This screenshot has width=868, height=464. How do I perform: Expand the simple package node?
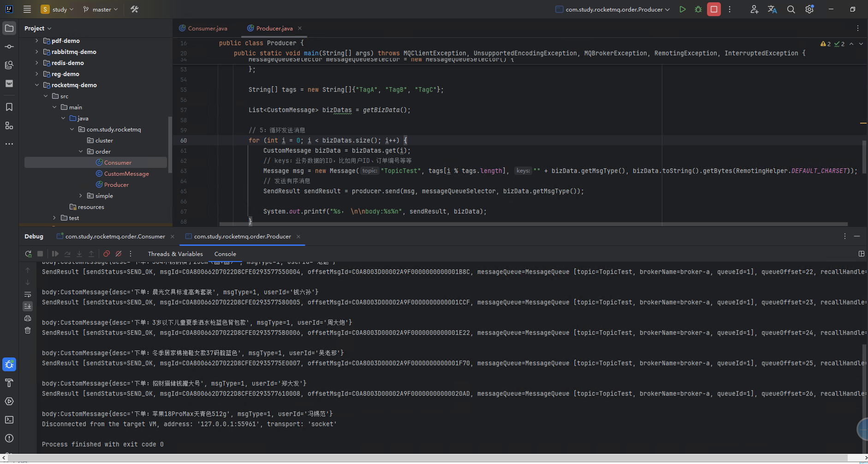(81, 196)
